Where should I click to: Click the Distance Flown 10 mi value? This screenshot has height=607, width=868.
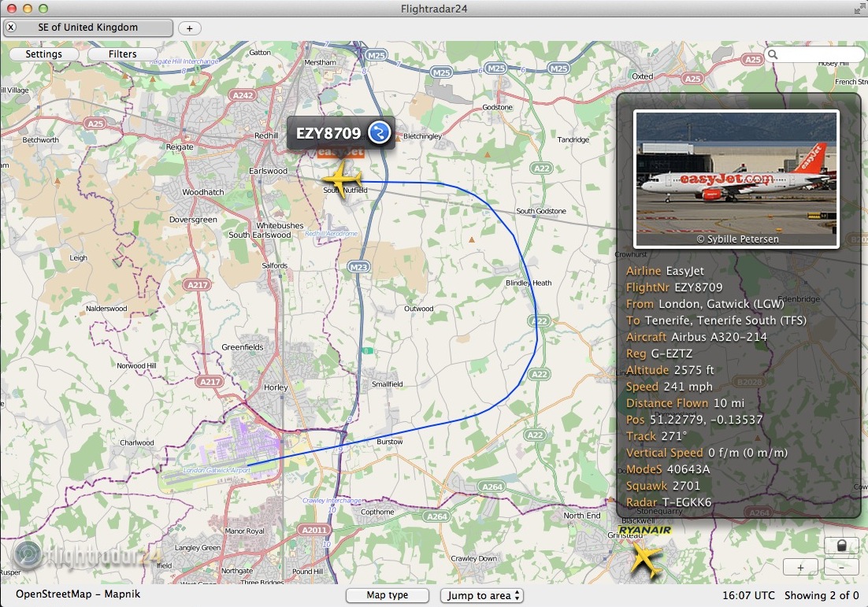[x=729, y=403]
